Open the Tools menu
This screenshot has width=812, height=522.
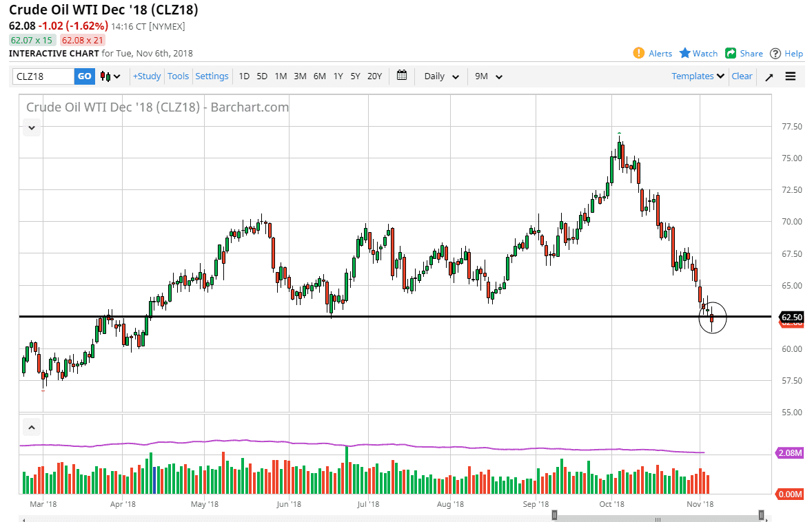[x=178, y=76]
